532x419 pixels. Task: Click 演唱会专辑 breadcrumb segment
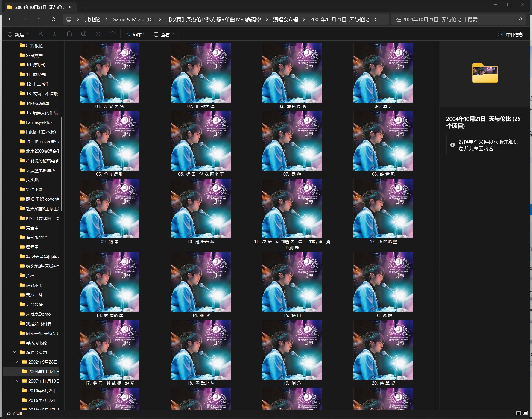click(x=286, y=19)
